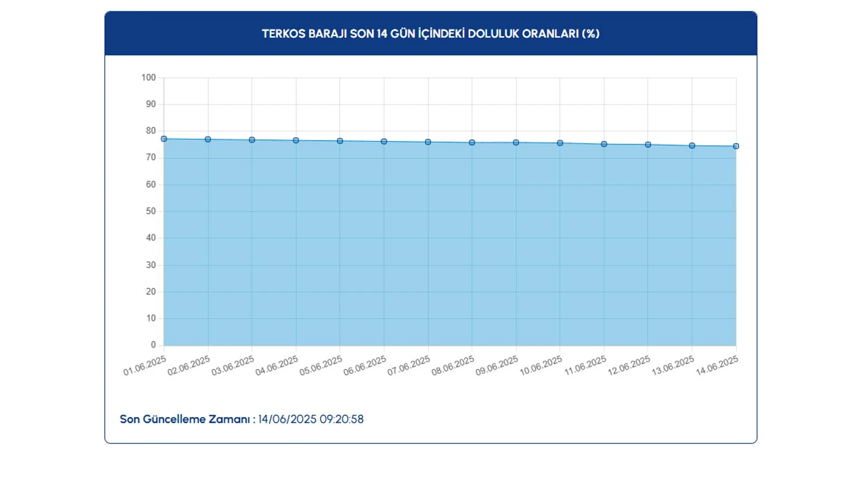This screenshot has width=868, height=488.
Task: Pick the data point for 12.06.2025
Action: (x=648, y=145)
